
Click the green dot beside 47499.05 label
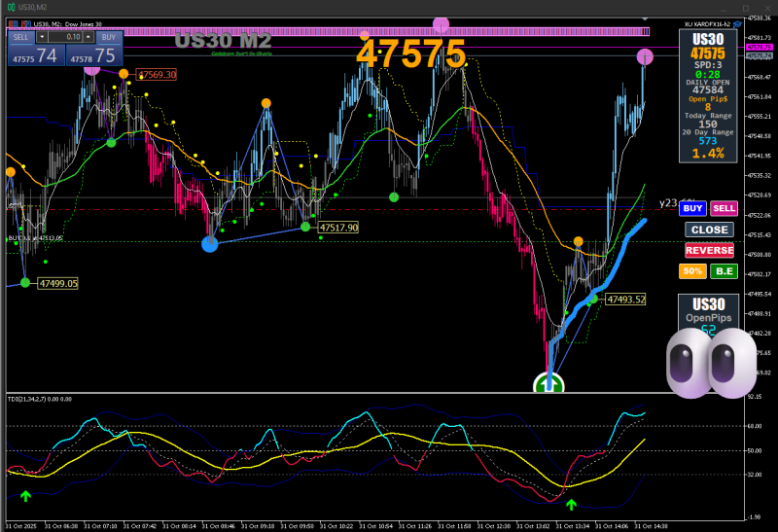point(25,283)
